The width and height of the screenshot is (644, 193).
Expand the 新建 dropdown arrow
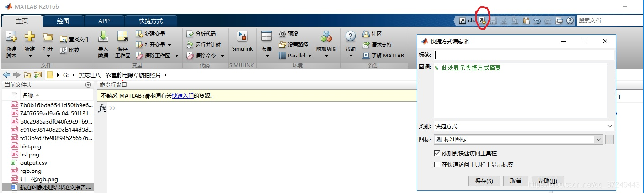point(30,56)
